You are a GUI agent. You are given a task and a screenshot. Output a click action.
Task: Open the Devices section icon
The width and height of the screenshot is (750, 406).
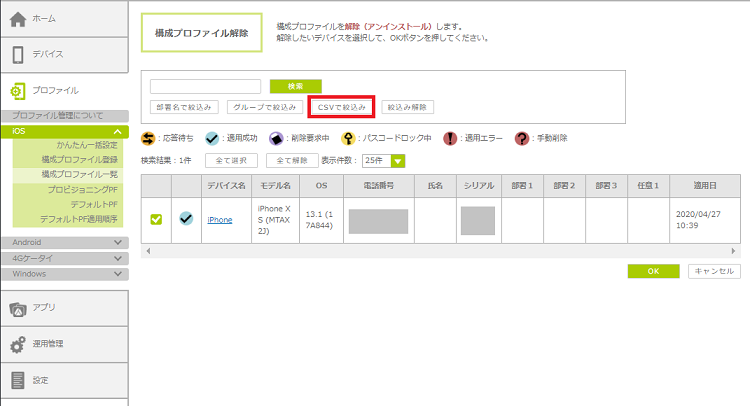(x=18, y=54)
